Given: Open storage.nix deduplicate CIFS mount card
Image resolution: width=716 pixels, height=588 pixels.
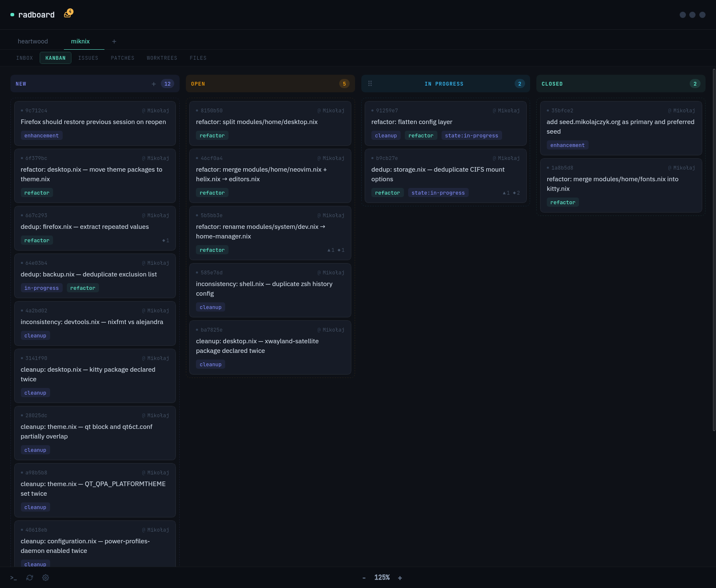Looking at the screenshot, I should 446,175.
